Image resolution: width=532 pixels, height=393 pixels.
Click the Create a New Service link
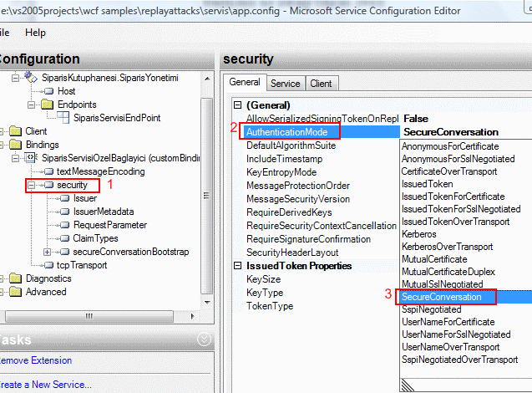click(x=46, y=385)
